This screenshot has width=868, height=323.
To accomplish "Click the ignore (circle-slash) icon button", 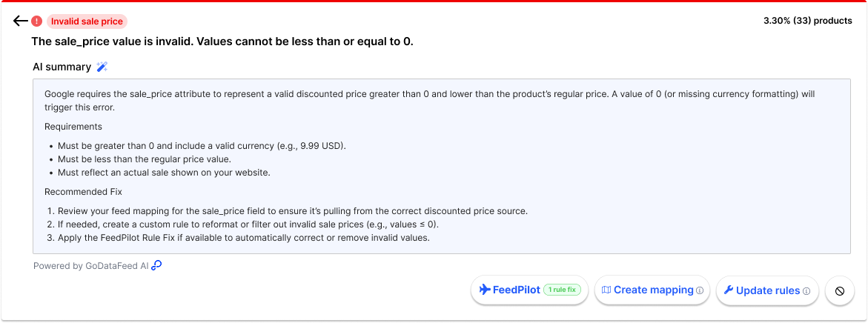I will click(x=840, y=290).
